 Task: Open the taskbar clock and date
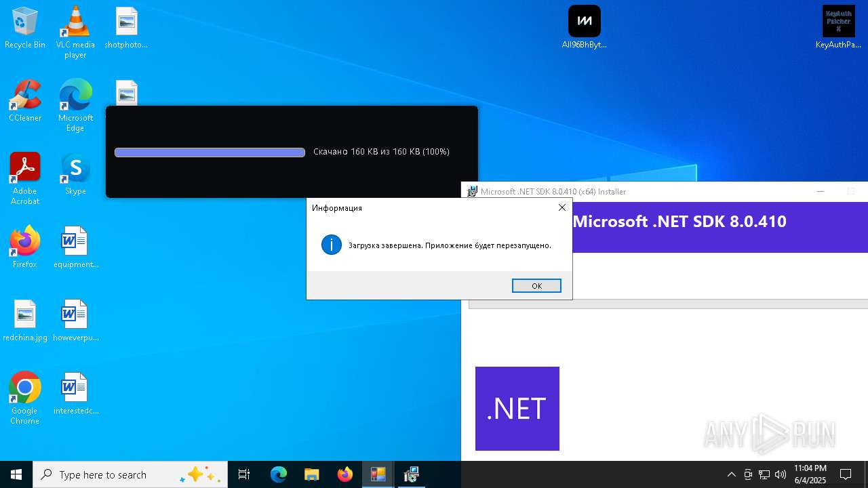tap(810, 474)
